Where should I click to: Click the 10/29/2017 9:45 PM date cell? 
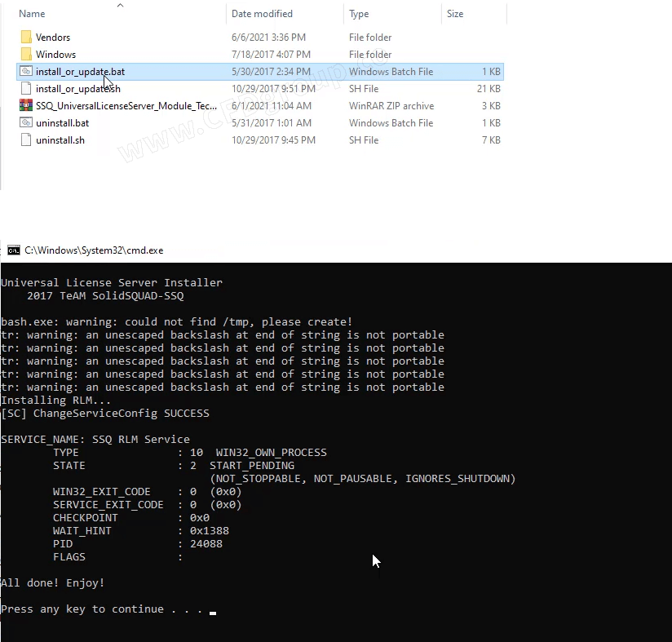click(x=273, y=140)
